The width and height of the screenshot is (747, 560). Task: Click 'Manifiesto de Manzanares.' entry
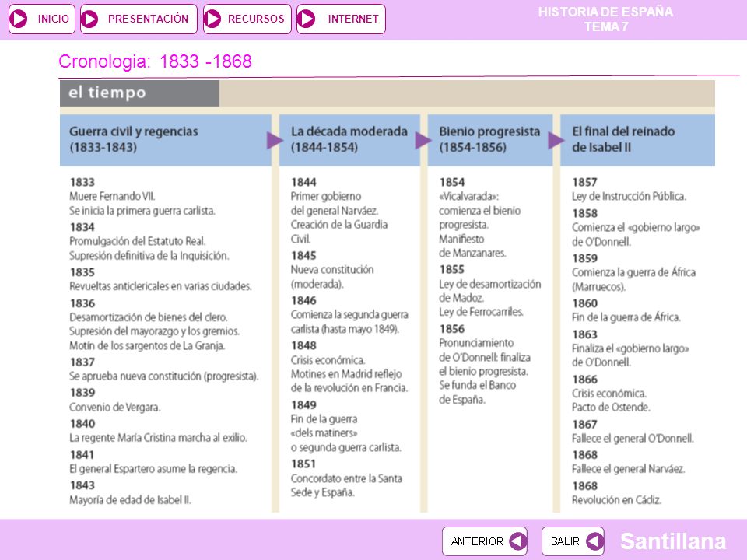pos(472,246)
